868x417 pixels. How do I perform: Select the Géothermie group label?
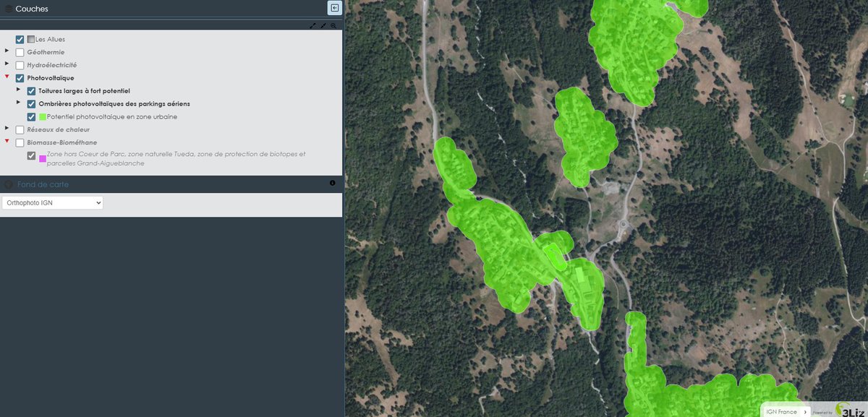pos(46,52)
